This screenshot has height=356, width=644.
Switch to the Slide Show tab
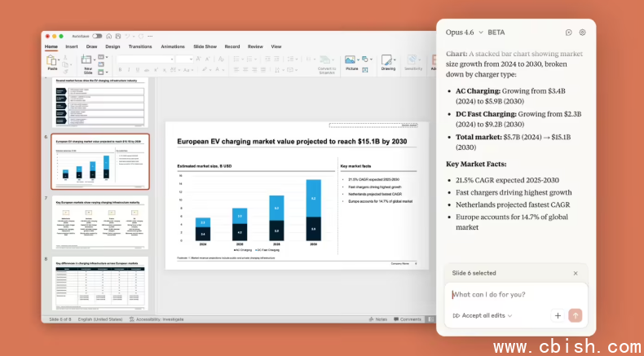click(206, 46)
